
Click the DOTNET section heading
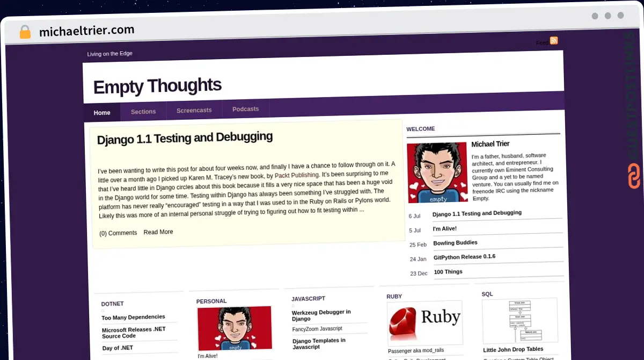[x=112, y=304]
